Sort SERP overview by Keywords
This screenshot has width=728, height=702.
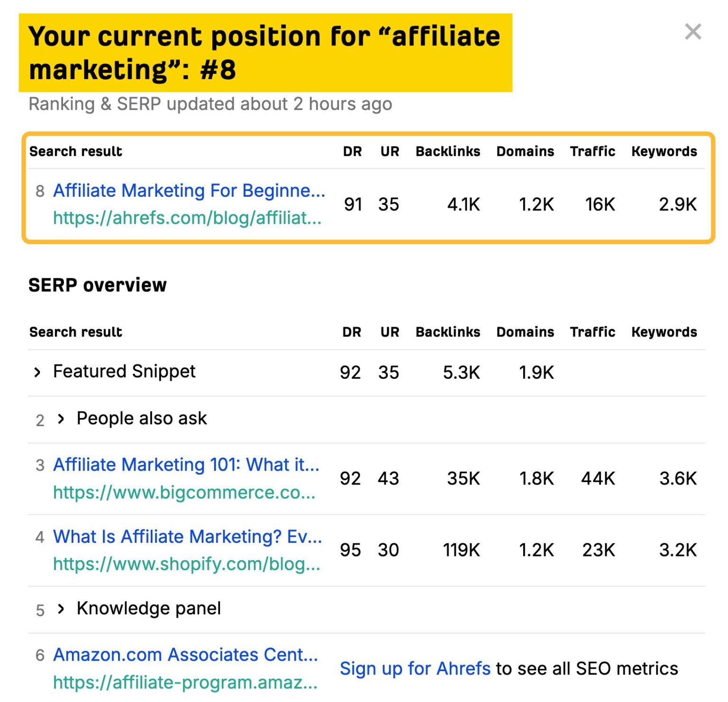[664, 332]
